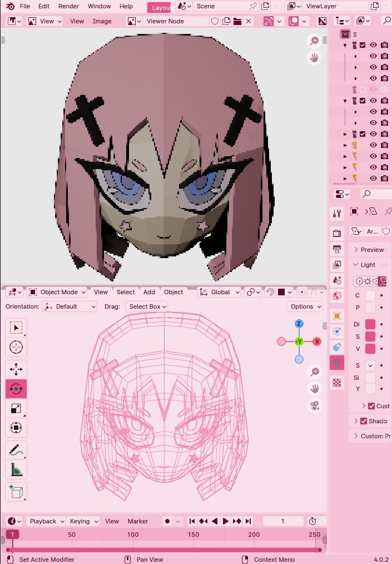The image size is (392, 564).
Task: Toggle visibility eye on the armature row
Action: [x=373, y=145]
